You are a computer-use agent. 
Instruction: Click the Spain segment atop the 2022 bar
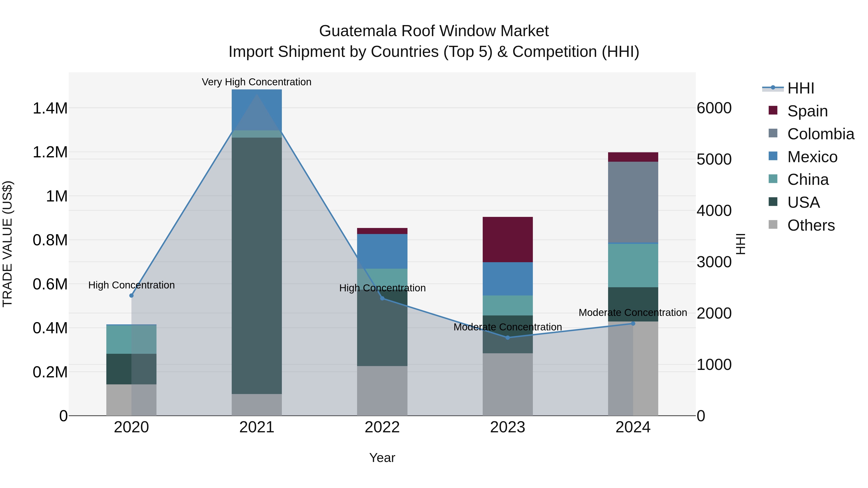(382, 231)
